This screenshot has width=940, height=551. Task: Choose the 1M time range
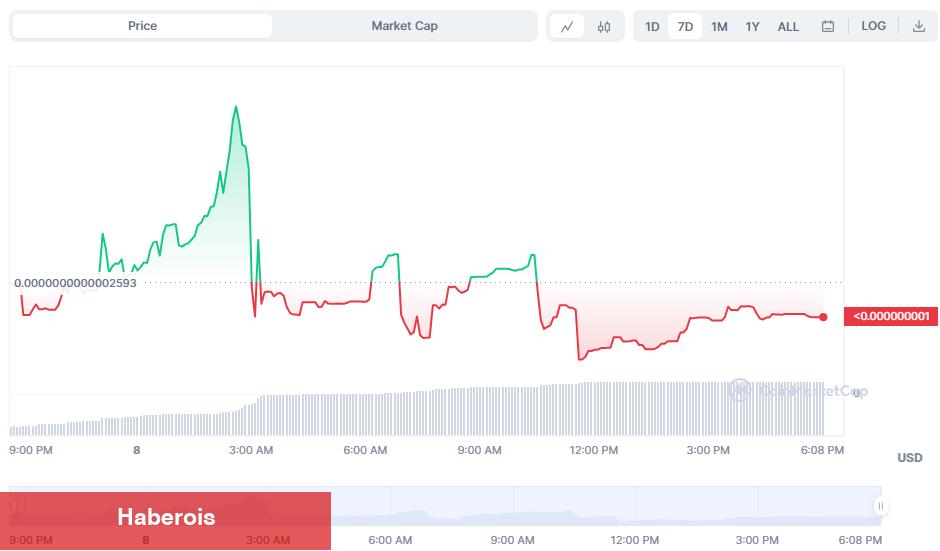719,26
